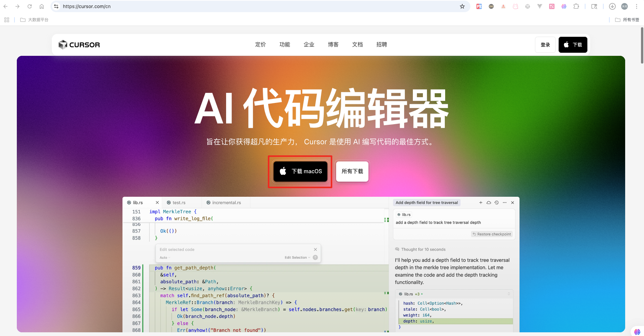Viewport: 644px width, 336px height.
Task: Click code line 859 get_path_depth
Action: pyautogui.click(x=185, y=268)
